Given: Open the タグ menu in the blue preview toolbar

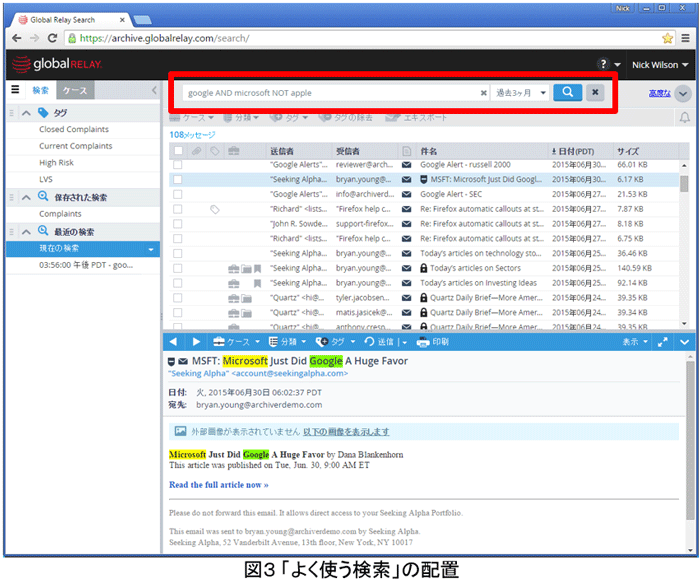Looking at the screenshot, I should tap(335, 342).
